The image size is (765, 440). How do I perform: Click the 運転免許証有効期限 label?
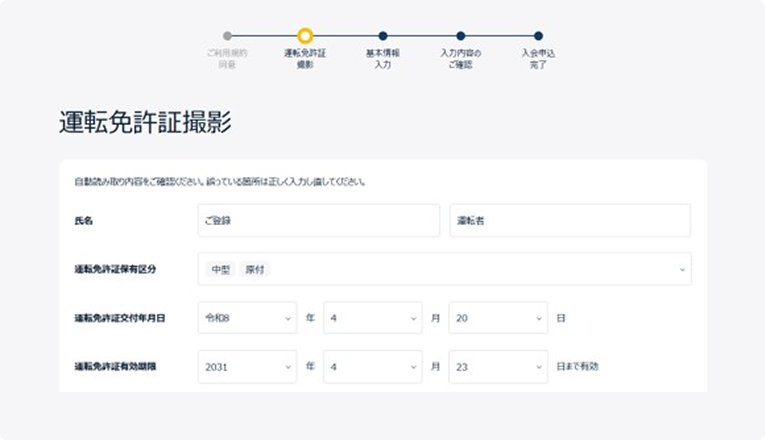[x=115, y=366]
